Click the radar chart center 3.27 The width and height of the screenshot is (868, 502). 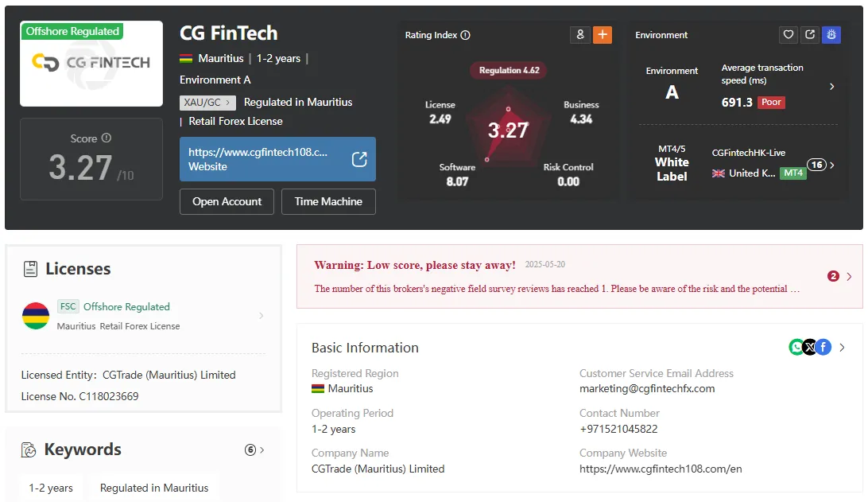tap(508, 130)
